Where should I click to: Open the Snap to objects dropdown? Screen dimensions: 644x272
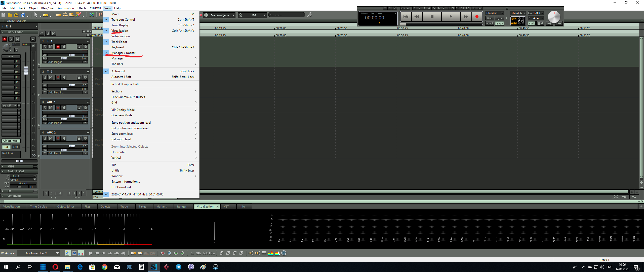233,15
